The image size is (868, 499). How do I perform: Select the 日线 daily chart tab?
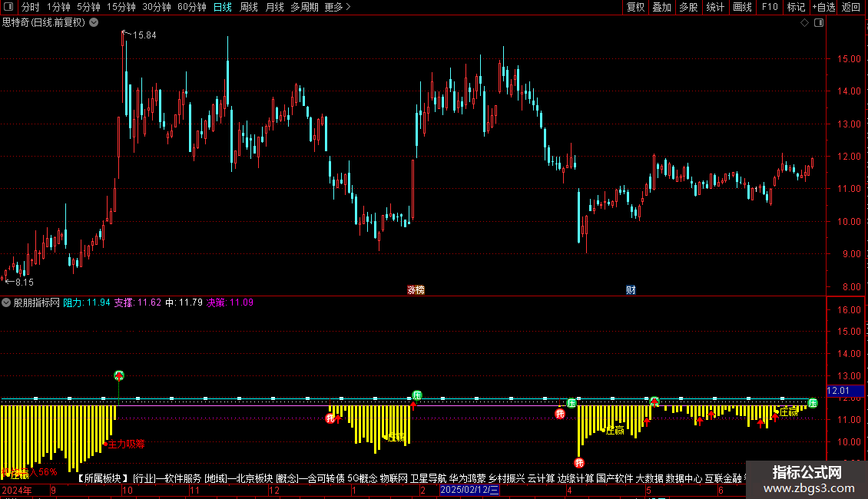pos(223,7)
